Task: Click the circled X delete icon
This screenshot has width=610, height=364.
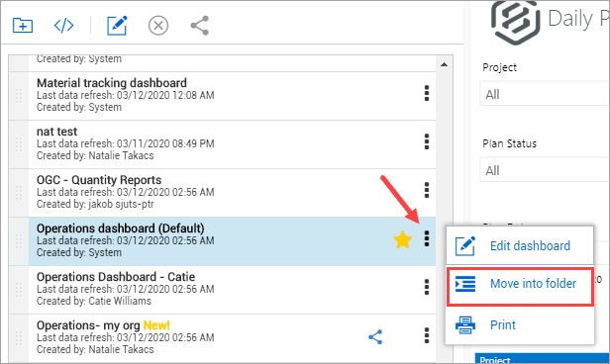Action: (158, 26)
